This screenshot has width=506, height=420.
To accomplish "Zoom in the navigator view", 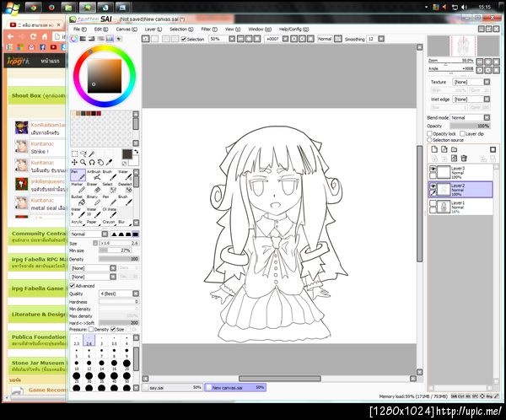I will [x=488, y=62].
